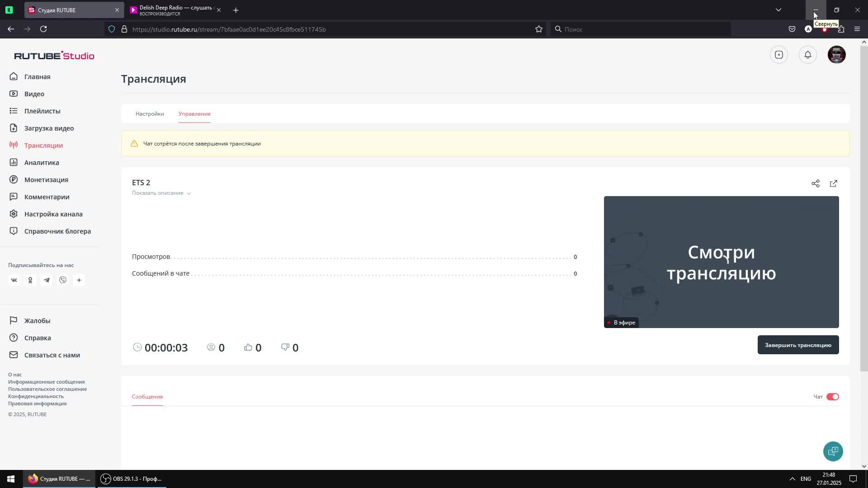Bookmark this page with star icon

click(x=539, y=29)
